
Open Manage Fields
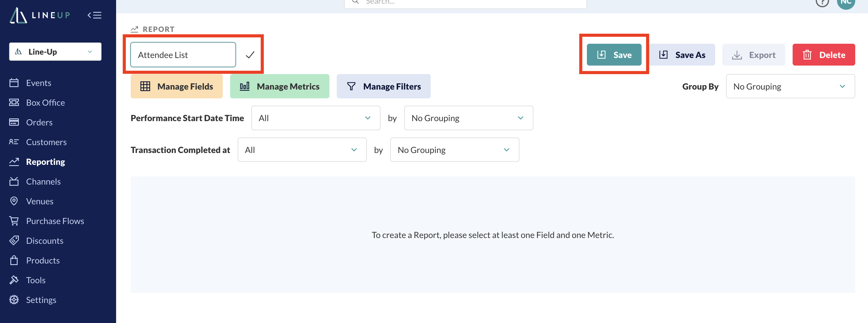pos(177,86)
